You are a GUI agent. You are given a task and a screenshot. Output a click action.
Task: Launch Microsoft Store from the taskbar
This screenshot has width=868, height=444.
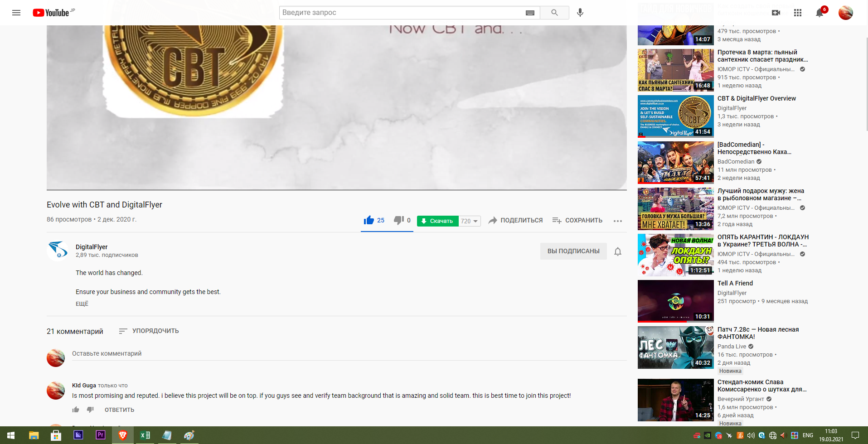tap(56, 435)
